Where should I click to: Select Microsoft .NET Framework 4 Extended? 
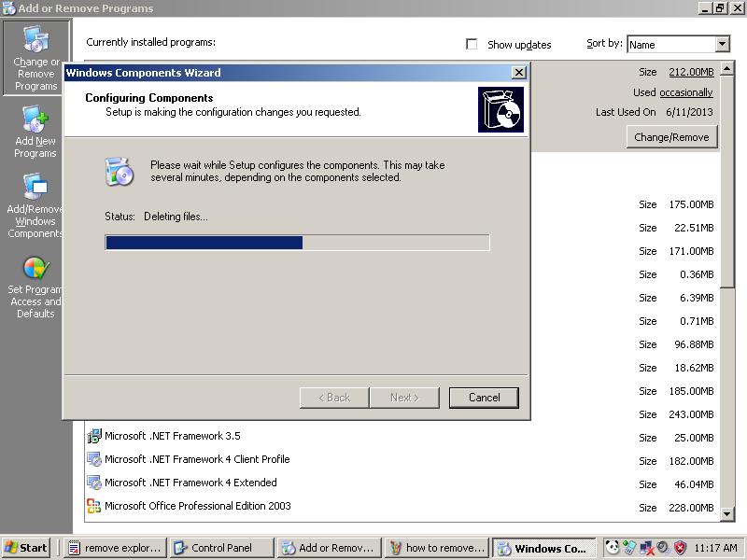(x=190, y=483)
